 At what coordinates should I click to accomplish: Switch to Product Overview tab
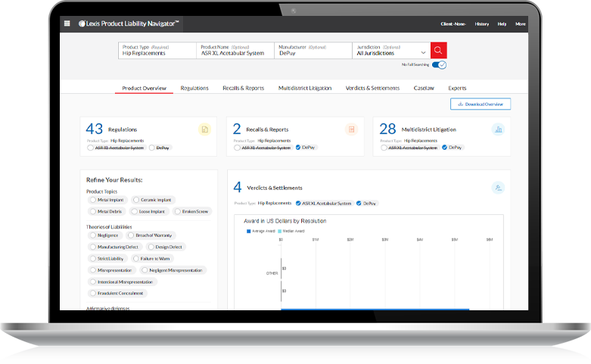tap(144, 89)
